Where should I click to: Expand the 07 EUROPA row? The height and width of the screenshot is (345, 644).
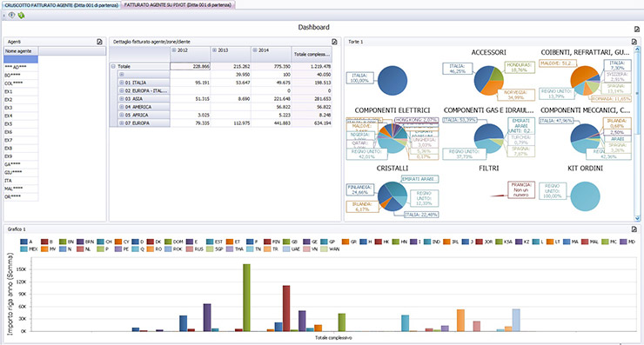[x=122, y=123]
